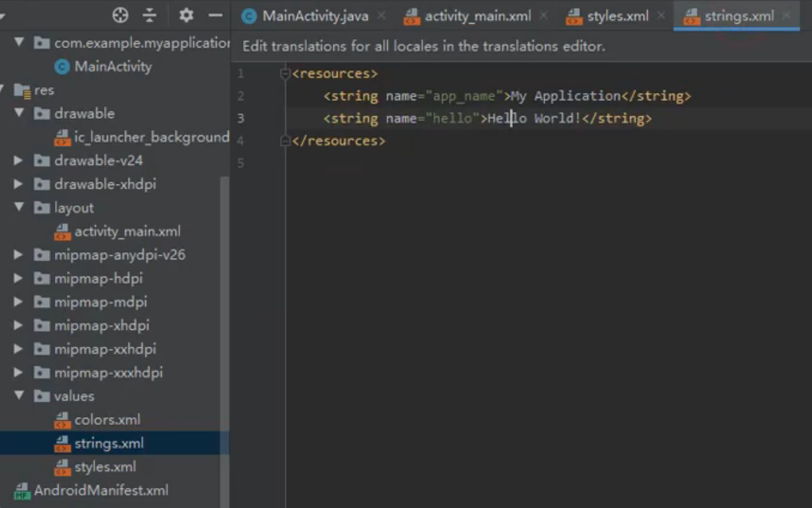The image size is (812, 508).
Task: Expand the drawable-v24 folder
Action: coord(18,160)
